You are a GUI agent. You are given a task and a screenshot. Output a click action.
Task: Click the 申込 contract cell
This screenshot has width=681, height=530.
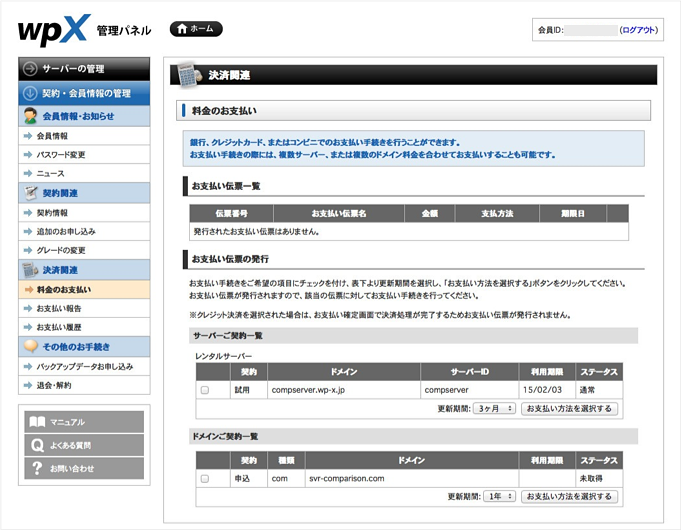click(x=249, y=479)
